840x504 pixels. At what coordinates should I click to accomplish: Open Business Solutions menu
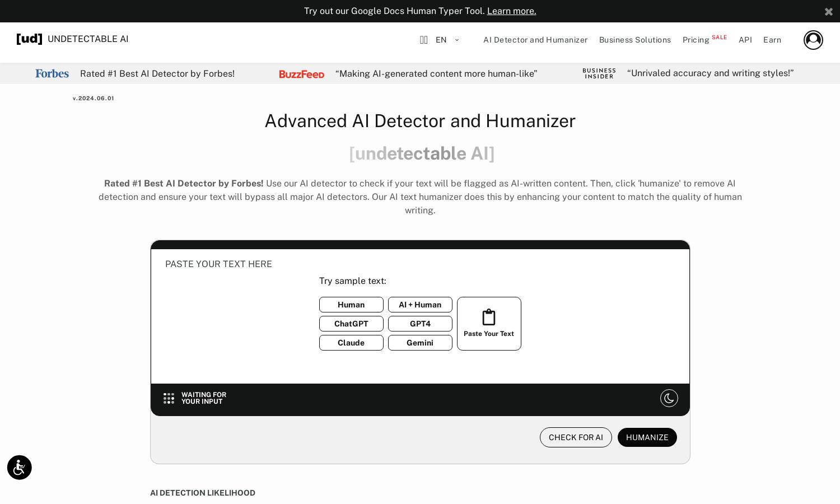(635, 40)
